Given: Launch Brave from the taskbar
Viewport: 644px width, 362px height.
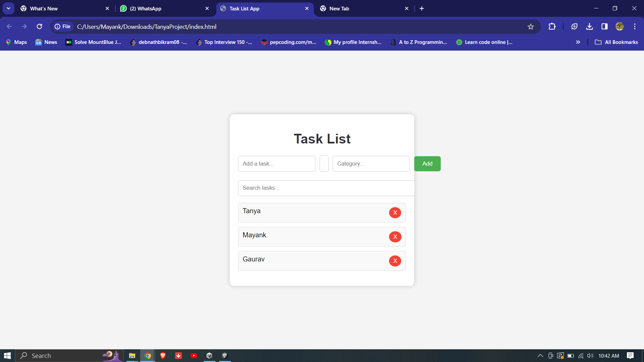Looking at the screenshot, I should click(x=163, y=355).
